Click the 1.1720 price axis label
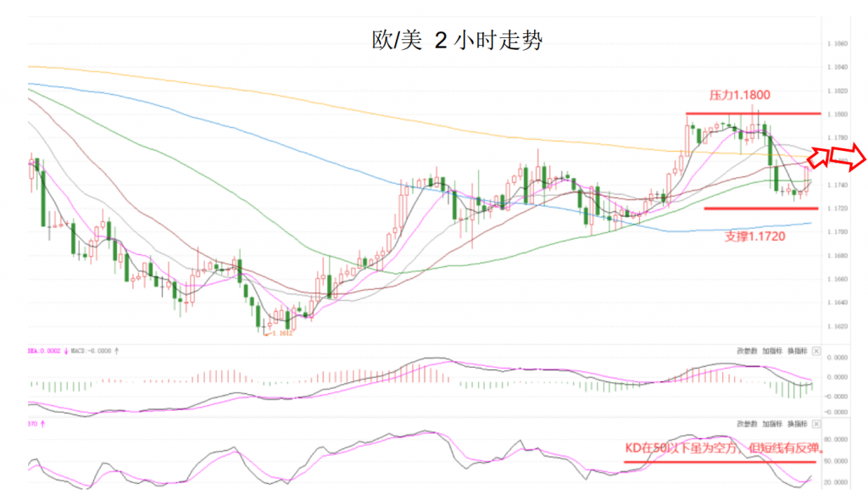This screenshot has width=868, height=500. [x=837, y=208]
